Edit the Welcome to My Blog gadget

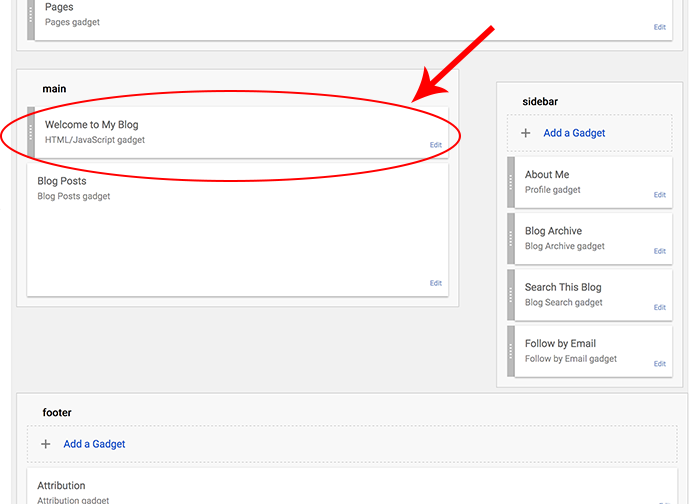435,145
